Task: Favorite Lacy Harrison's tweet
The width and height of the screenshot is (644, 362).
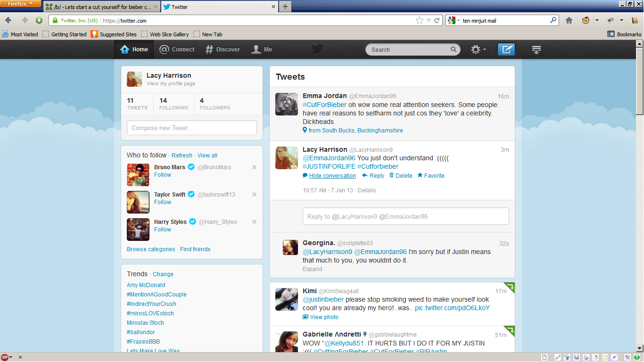Action: click(430, 176)
